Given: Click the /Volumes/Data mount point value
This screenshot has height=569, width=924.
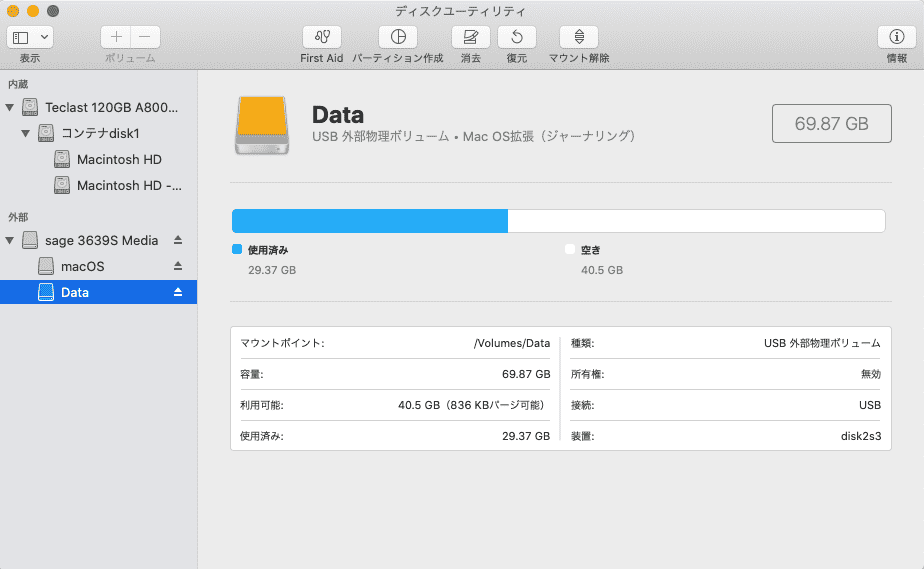Looking at the screenshot, I should (x=512, y=343).
